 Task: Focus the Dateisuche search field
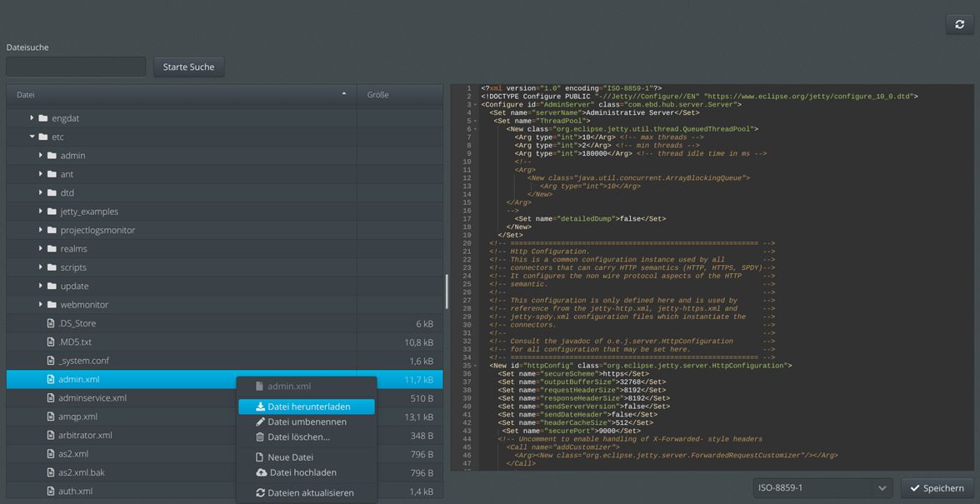(77, 67)
